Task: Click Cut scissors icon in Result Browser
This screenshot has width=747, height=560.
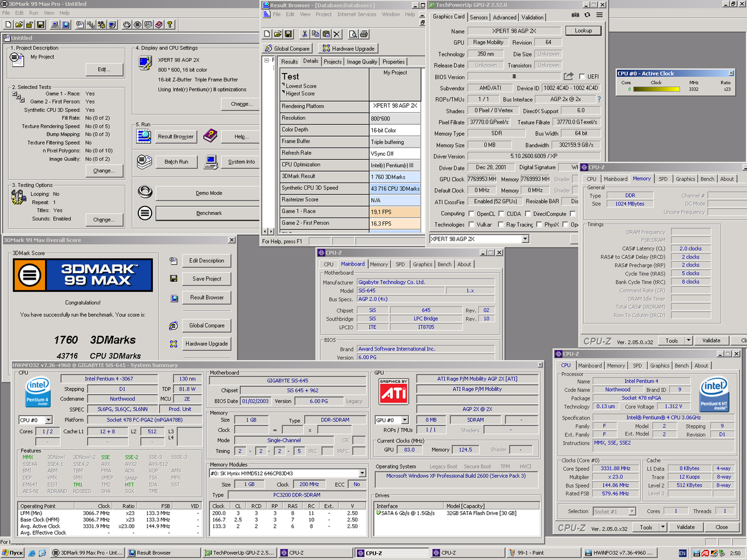Action: pyautogui.click(x=305, y=34)
